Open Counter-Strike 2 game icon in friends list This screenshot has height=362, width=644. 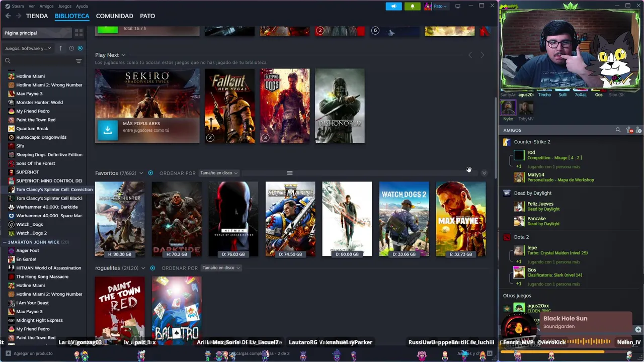click(507, 142)
